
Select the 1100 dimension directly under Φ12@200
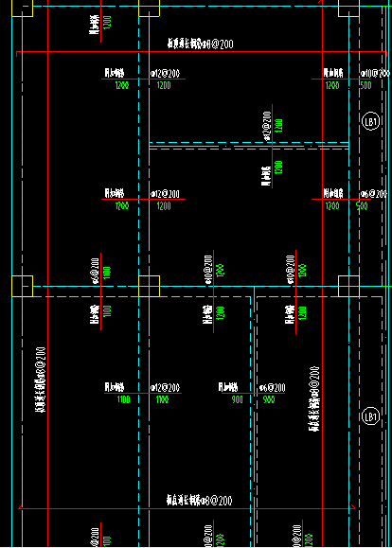(x=162, y=399)
